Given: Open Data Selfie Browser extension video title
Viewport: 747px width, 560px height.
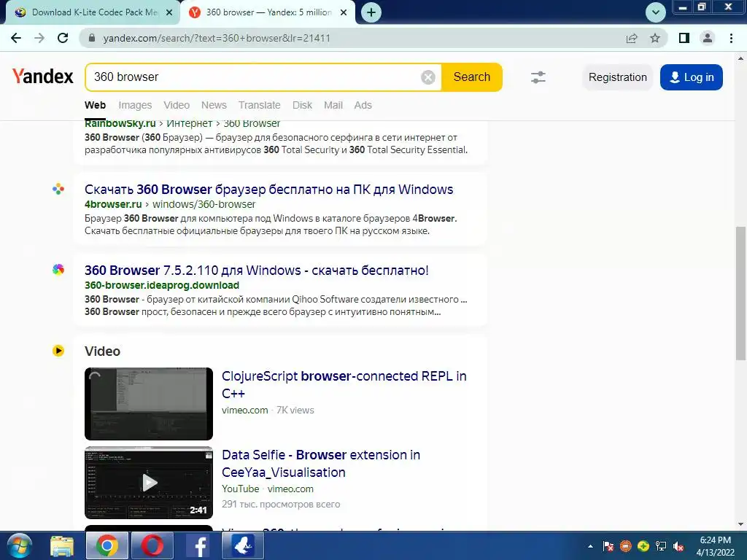Looking at the screenshot, I should pyautogui.click(x=321, y=464).
